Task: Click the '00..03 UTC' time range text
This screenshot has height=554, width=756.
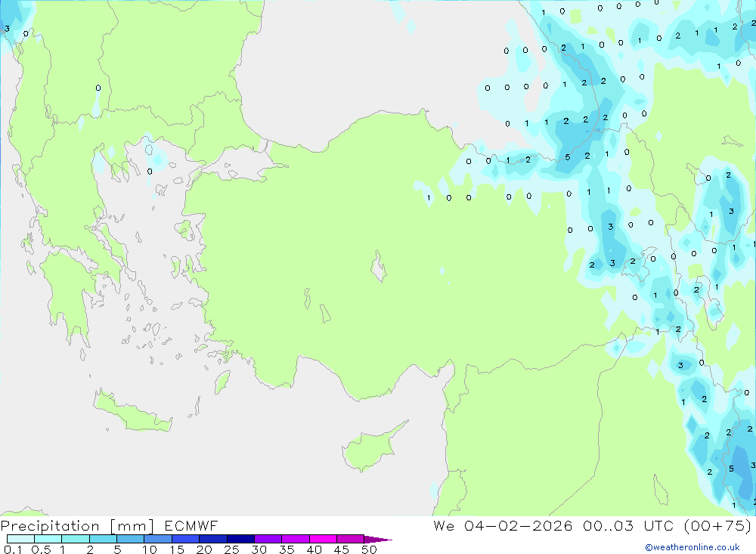Action: pos(627,525)
